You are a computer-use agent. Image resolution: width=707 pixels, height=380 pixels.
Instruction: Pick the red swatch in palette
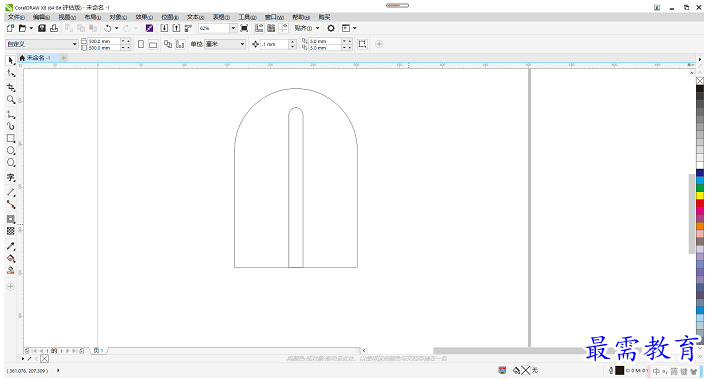[700, 203]
